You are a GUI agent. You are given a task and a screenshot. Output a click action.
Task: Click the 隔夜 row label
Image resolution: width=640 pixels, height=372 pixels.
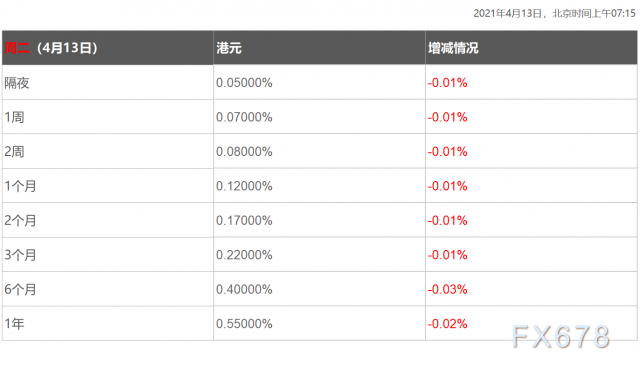point(17,83)
